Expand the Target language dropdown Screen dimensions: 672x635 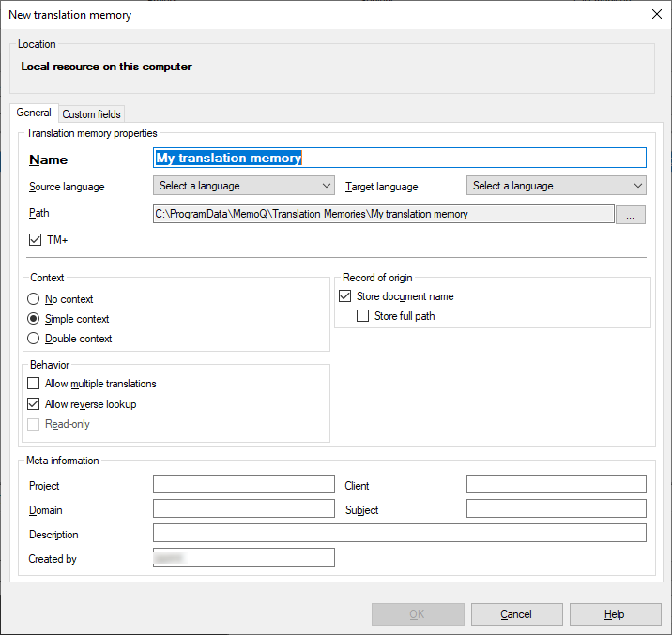556,186
